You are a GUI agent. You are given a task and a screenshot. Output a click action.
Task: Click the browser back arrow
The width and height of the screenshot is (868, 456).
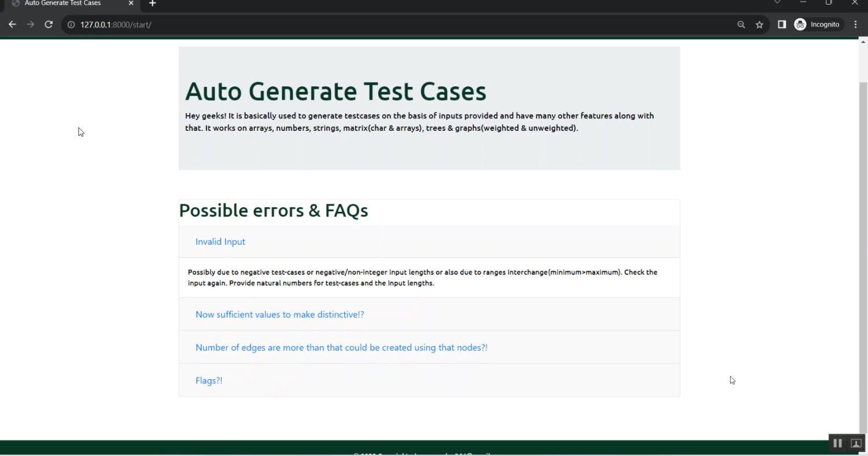(x=12, y=24)
